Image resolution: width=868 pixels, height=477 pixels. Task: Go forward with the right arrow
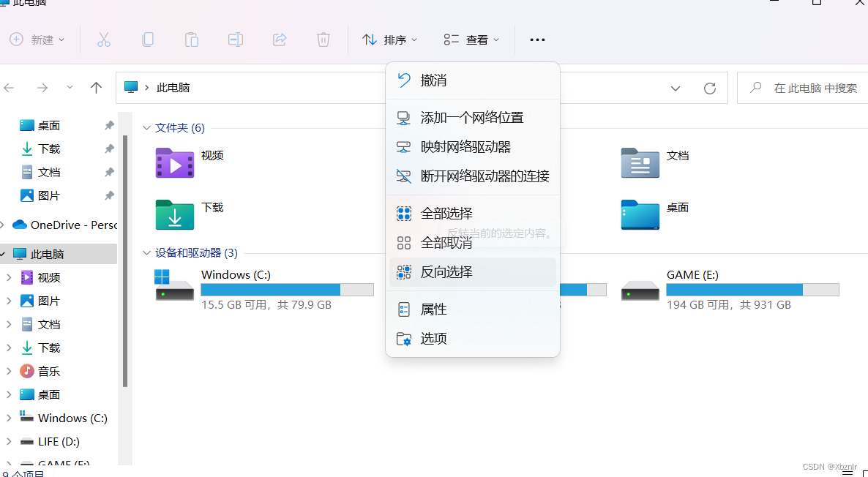(42, 88)
